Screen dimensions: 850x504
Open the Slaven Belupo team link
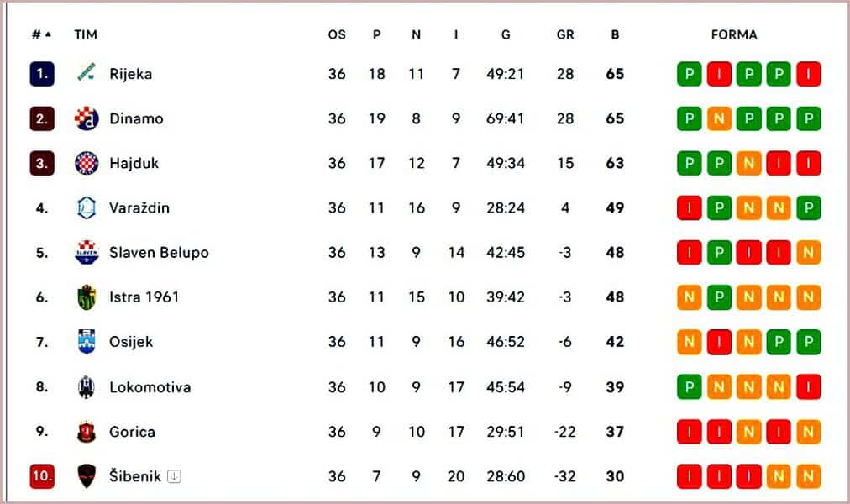click(159, 252)
